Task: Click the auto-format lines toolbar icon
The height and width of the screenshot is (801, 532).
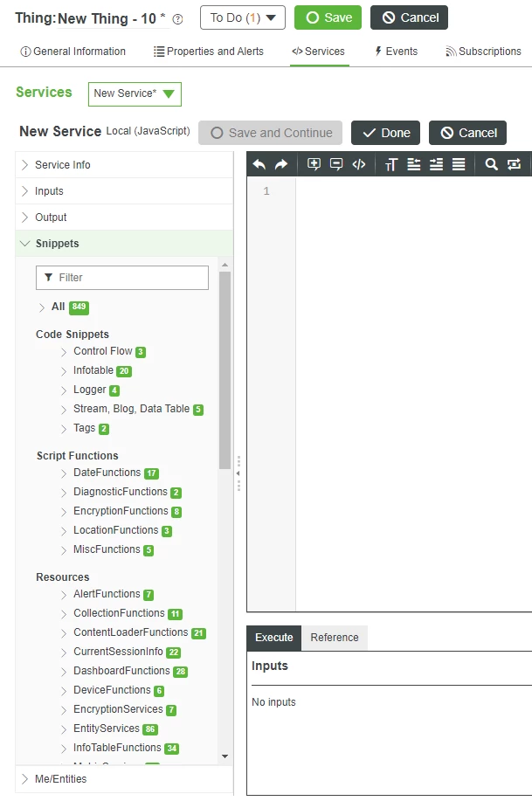Action: point(459,164)
